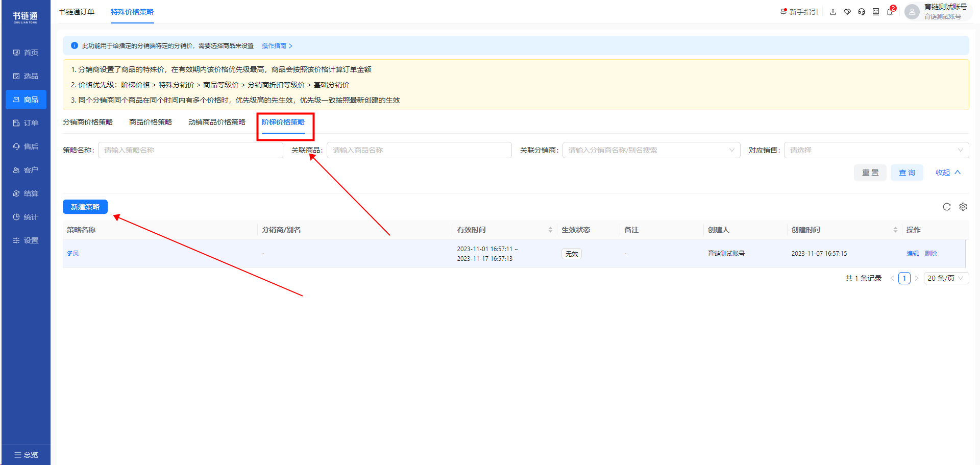
Task: Click the 关联商品 input field
Action: click(419, 150)
